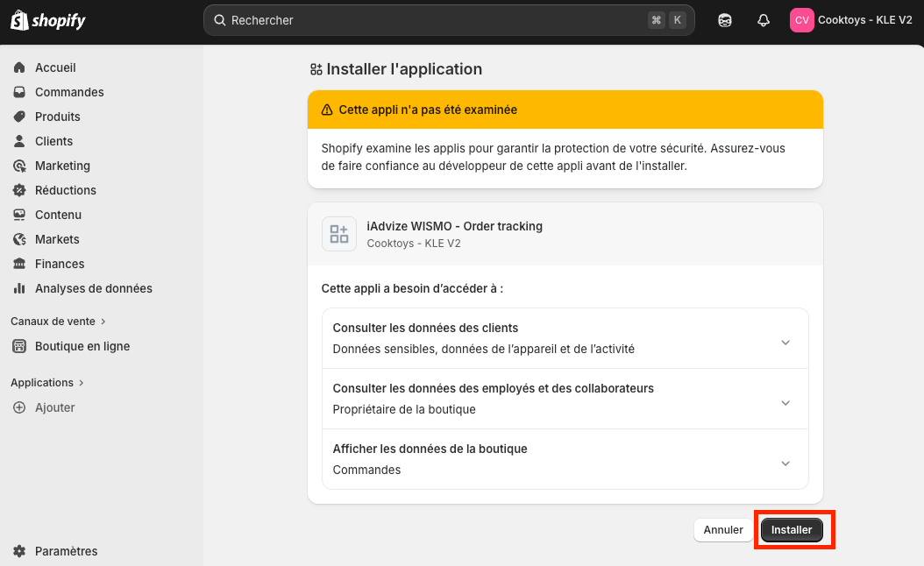The image size is (924, 566).
Task: Expand Afficher les données de la boutique
Action: (x=785, y=463)
